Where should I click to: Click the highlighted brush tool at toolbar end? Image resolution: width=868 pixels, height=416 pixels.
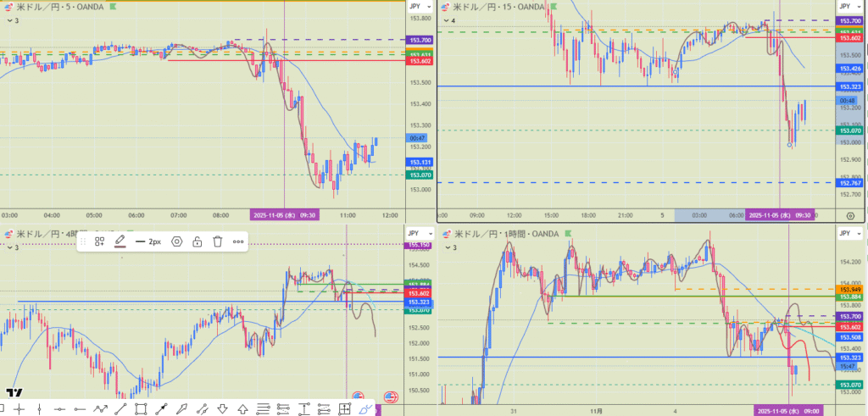tap(365, 409)
